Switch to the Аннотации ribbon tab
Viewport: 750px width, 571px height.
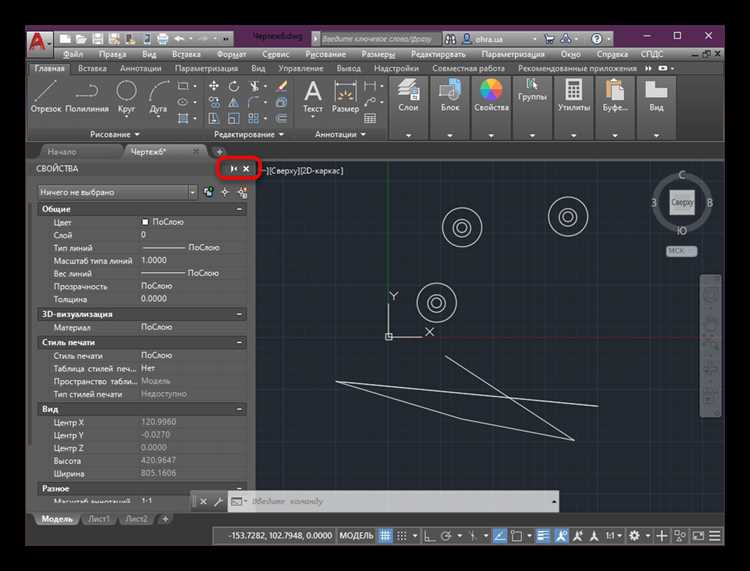[141, 69]
